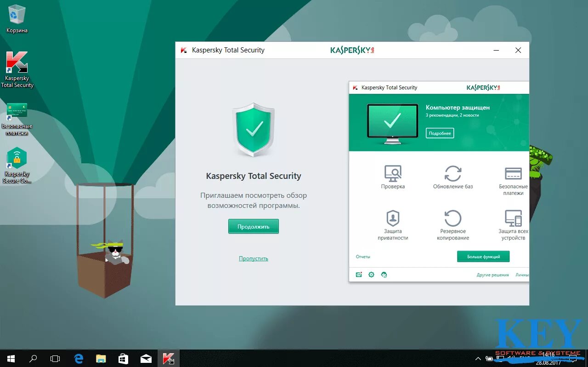This screenshot has height=367, width=588.
Task: Click the large green shield icon
Action: 254,130
